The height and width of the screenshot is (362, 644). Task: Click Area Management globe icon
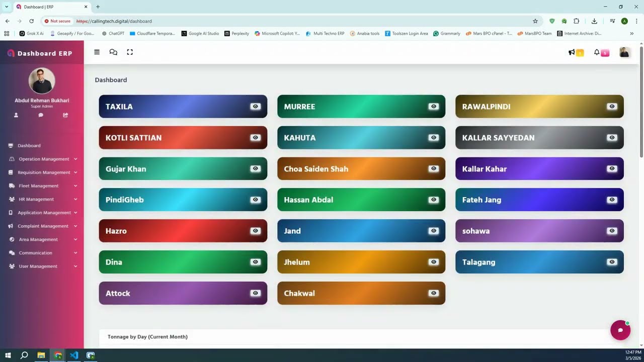pos(12,239)
